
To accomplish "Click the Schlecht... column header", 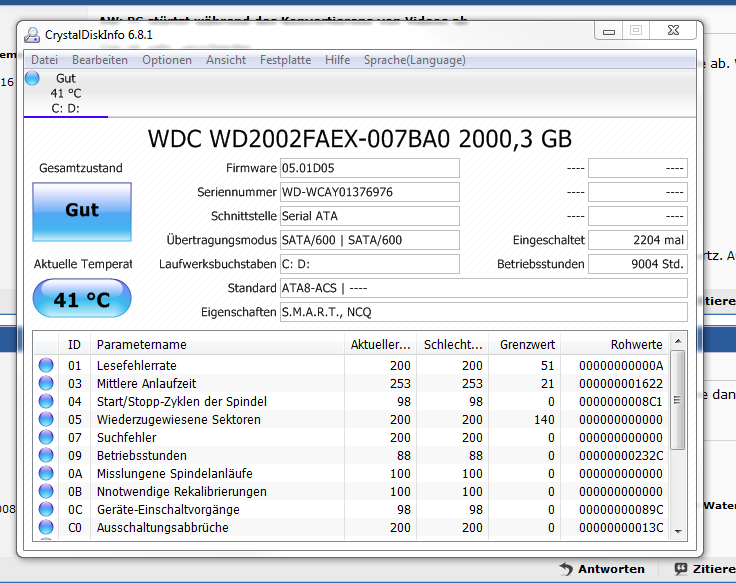I will [453, 345].
